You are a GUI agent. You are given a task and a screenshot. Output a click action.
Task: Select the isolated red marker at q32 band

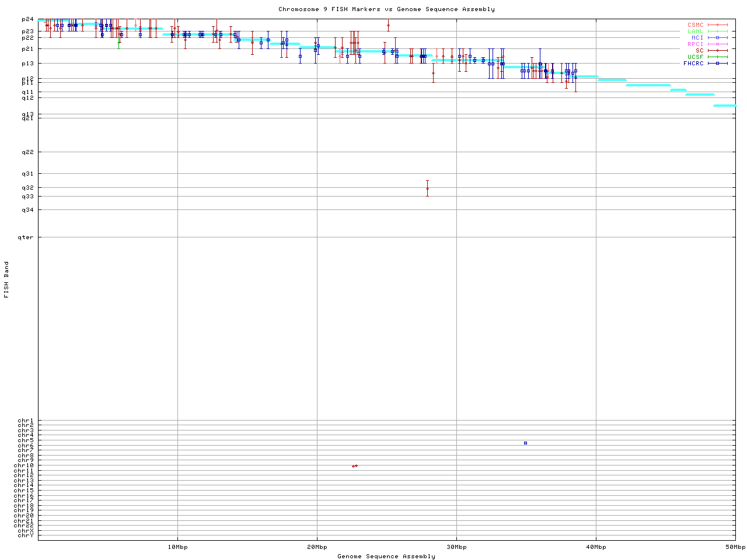(427, 188)
